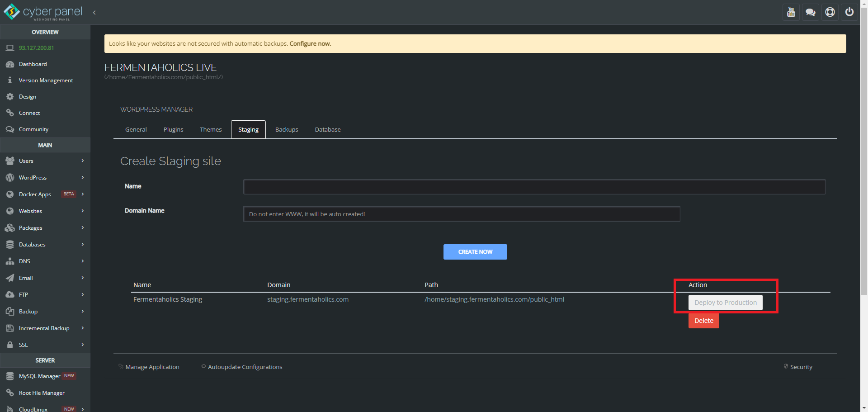Click the Docker Apps icon
Viewport: 868px width, 412px height.
coord(10,194)
